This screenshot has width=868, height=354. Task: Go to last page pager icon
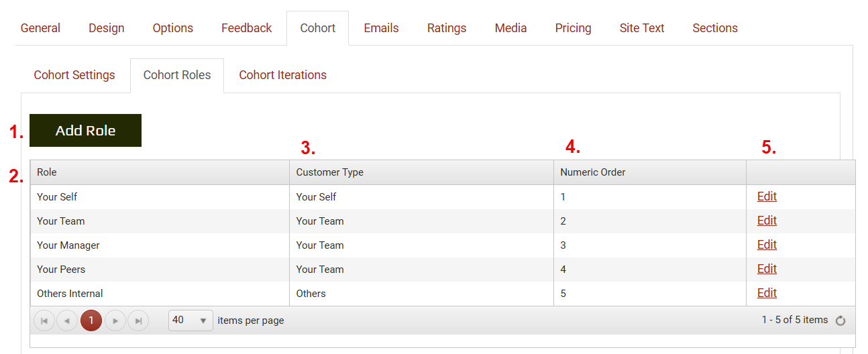138,321
